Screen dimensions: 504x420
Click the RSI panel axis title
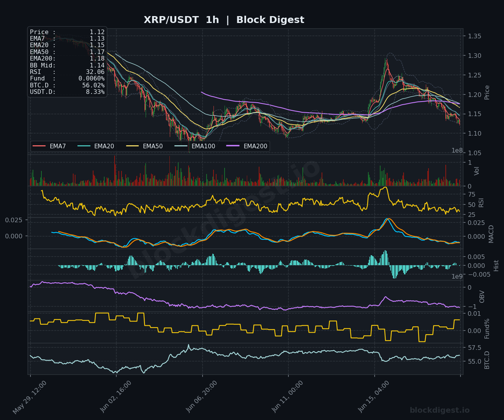click(x=481, y=202)
